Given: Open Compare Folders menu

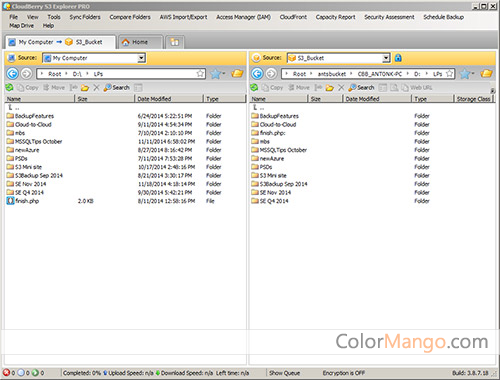Looking at the screenshot, I should [130, 17].
